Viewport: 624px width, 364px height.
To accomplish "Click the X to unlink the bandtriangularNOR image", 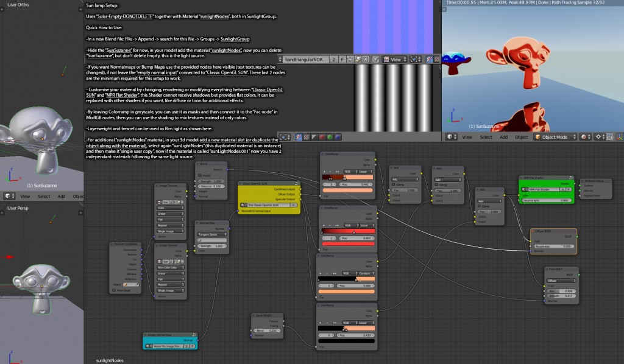I will pyautogui.click(x=365, y=59).
